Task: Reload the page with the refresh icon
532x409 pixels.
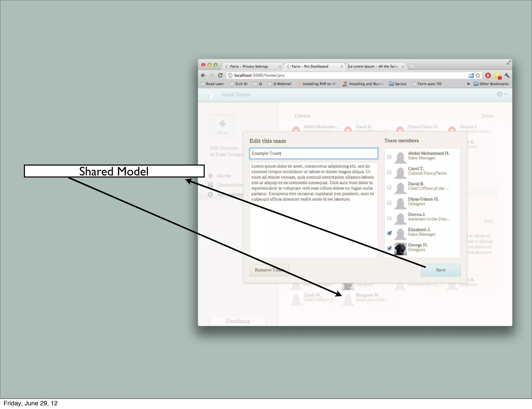Action: 220,75
